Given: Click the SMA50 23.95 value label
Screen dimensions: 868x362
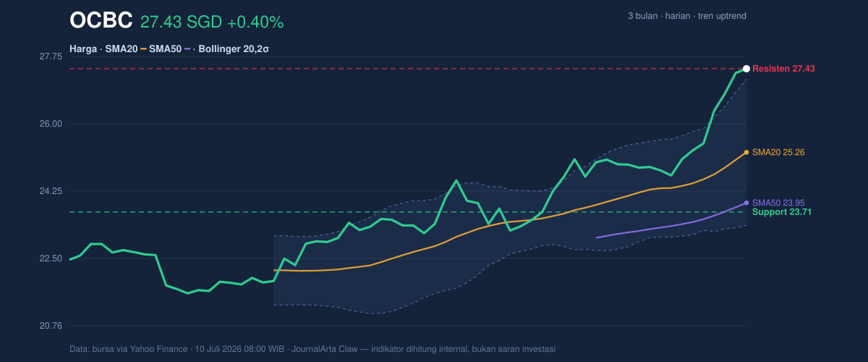Looking at the screenshot, I should pos(778,203).
